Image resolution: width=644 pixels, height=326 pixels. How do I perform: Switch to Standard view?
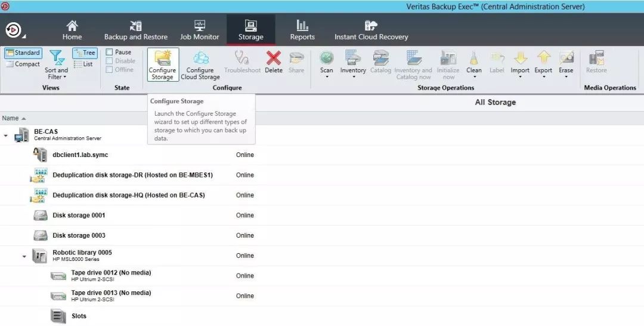click(x=23, y=53)
